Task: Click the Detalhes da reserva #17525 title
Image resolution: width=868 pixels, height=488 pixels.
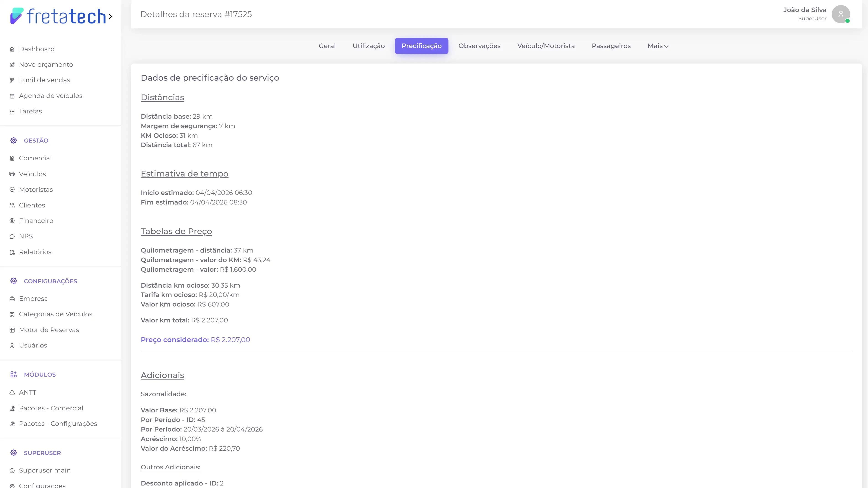Action: coord(196,15)
